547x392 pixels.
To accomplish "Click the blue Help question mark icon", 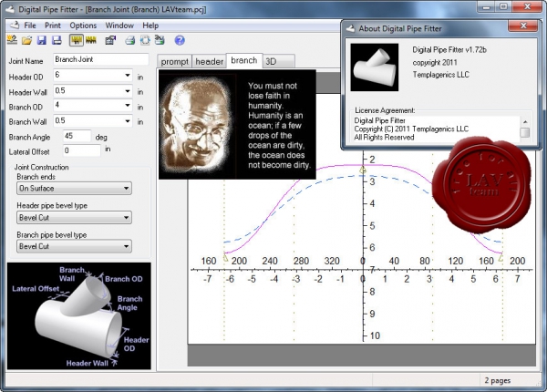I will 180,40.
